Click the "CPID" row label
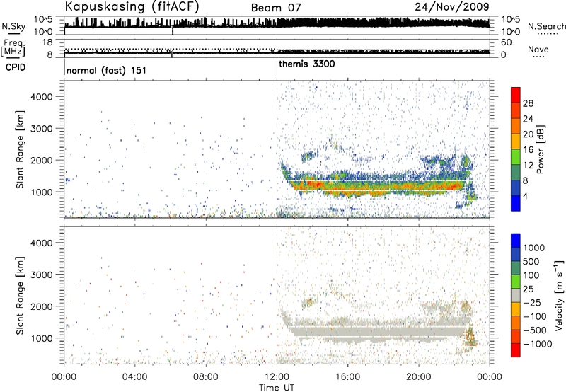 (x=16, y=67)
